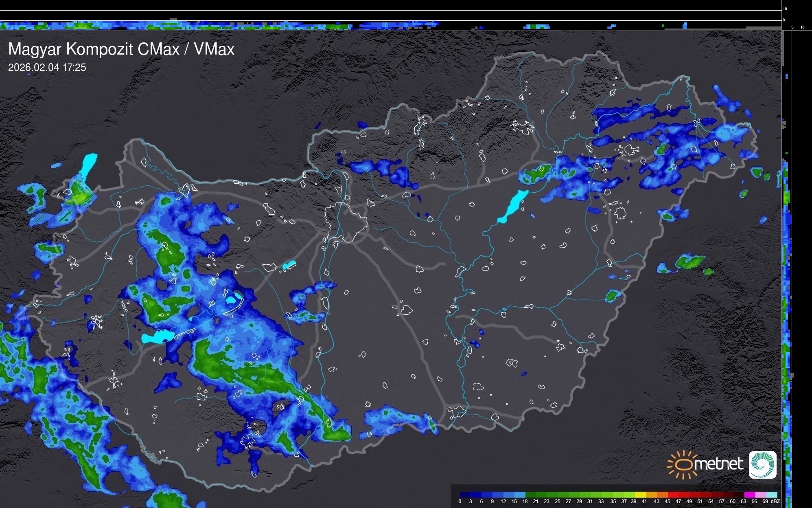
Task: Click the 2026.02.04 17:25 timestamp
Action: [x=47, y=68]
